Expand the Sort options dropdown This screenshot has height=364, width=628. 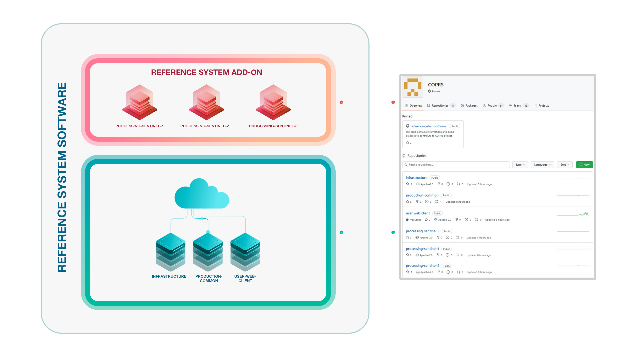(x=565, y=165)
